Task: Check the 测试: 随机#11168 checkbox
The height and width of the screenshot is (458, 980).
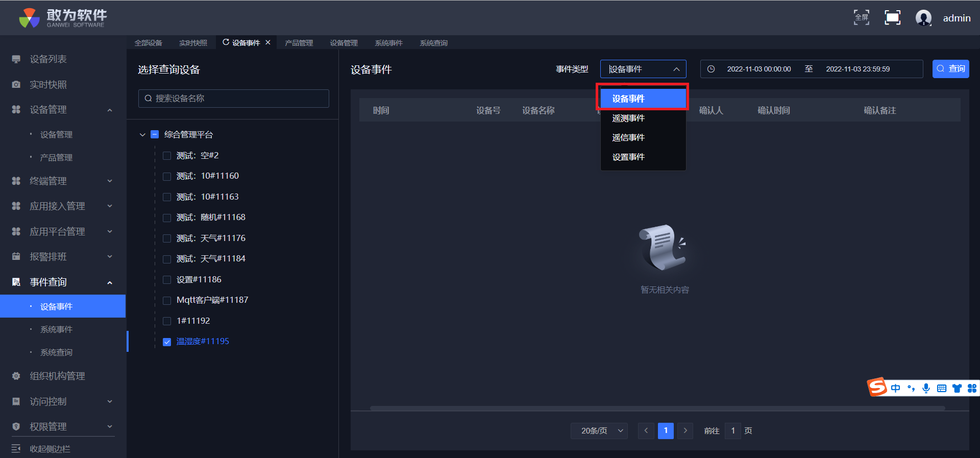Action: [167, 218]
